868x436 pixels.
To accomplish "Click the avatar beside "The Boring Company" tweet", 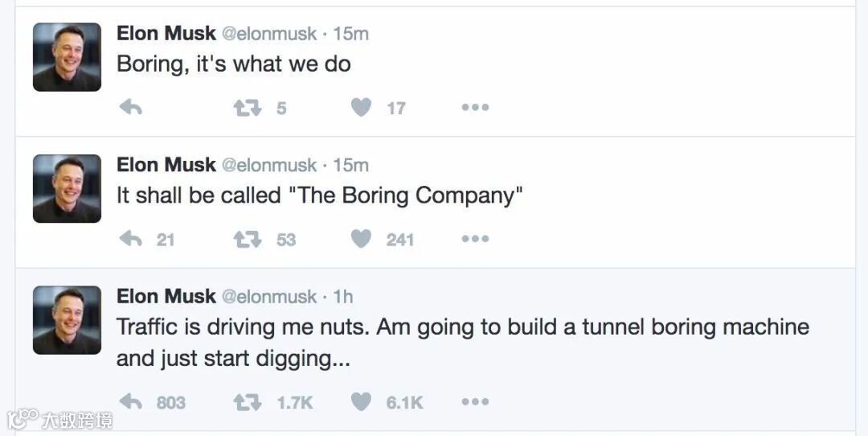I will [x=67, y=188].
